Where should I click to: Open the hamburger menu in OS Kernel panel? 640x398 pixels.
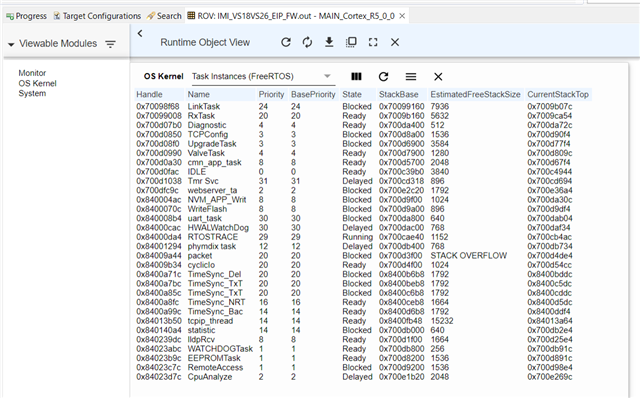[411, 76]
